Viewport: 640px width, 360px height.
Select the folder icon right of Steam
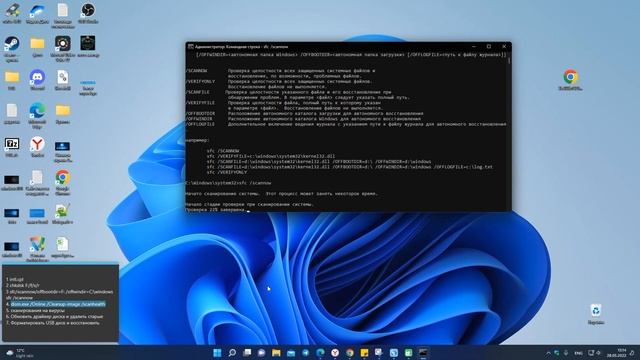coord(37,46)
